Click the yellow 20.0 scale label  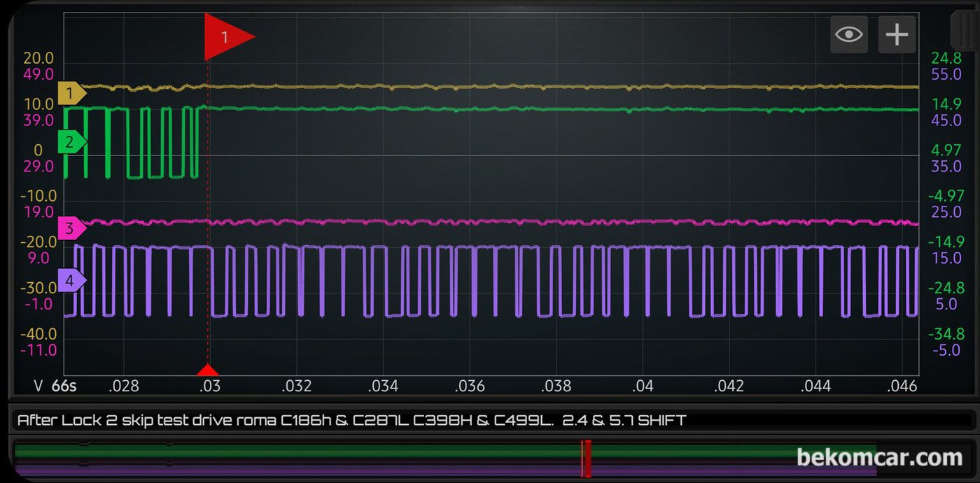(x=38, y=58)
